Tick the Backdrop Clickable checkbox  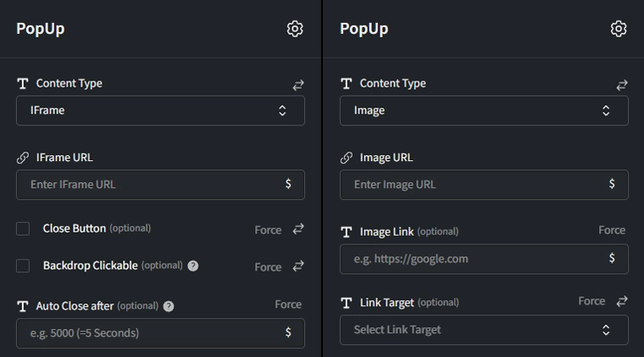[24, 266]
